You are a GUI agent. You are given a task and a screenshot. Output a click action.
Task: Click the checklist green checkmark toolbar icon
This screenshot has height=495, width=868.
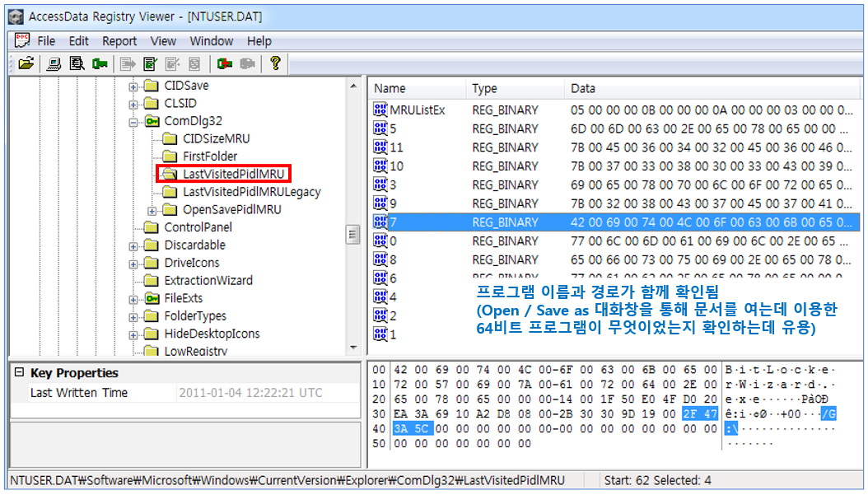[x=151, y=63]
